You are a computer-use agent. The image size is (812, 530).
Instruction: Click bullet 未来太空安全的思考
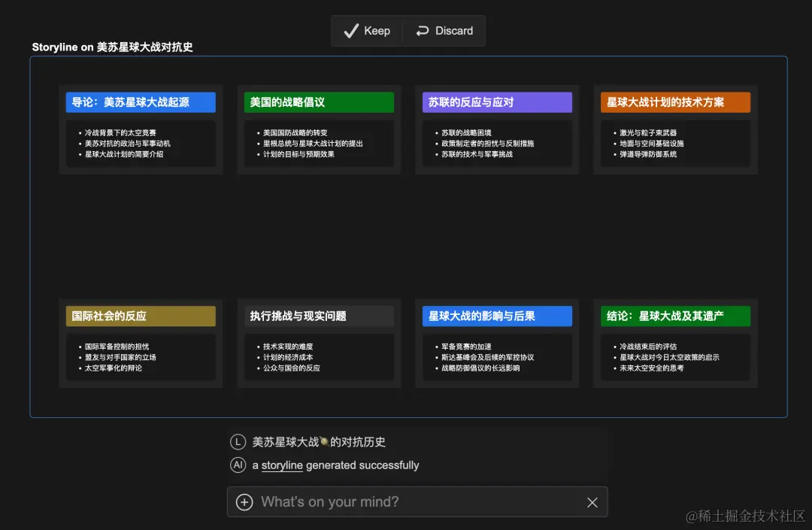[x=651, y=368]
